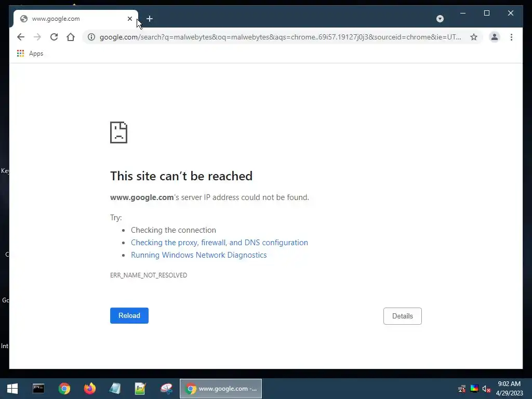The width and height of the screenshot is (532, 399).
Task: Go back using the browser back arrow
Action: tap(21, 37)
